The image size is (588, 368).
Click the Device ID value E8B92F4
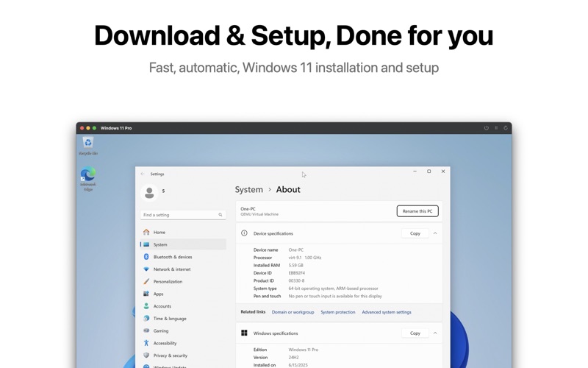(x=297, y=273)
